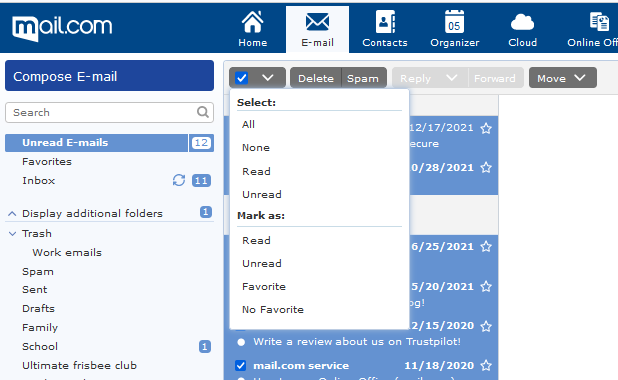Star the 12/17/2021 email

(486, 128)
